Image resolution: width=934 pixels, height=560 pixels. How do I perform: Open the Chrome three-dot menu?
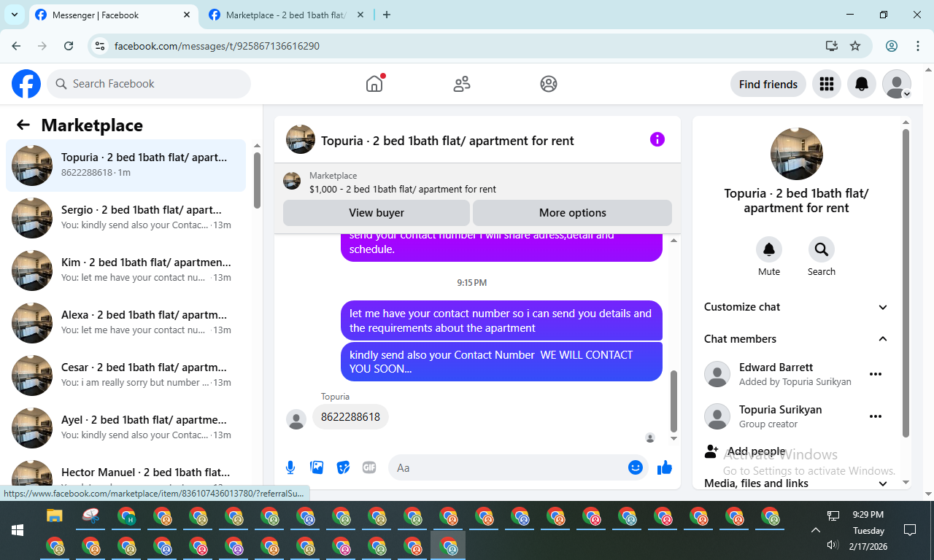(x=918, y=46)
